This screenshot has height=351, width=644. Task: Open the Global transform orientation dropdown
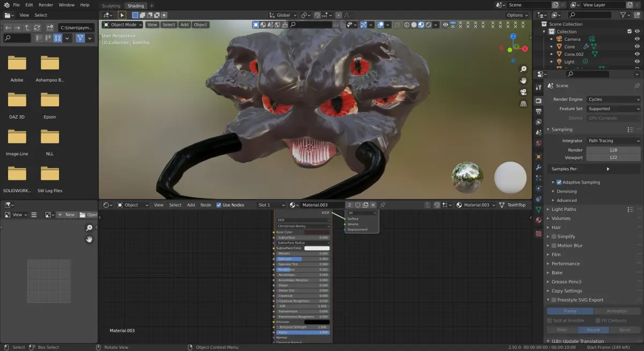click(282, 15)
